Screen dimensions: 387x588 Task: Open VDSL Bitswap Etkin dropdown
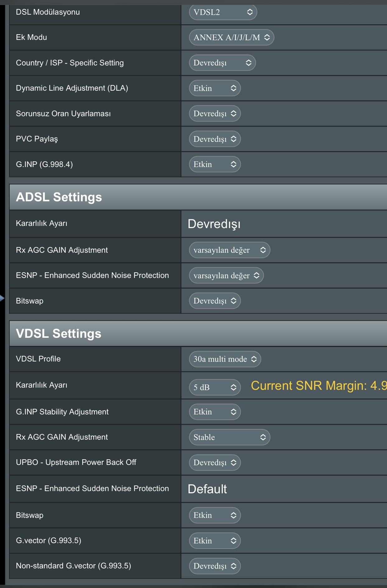pyautogui.click(x=215, y=515)
